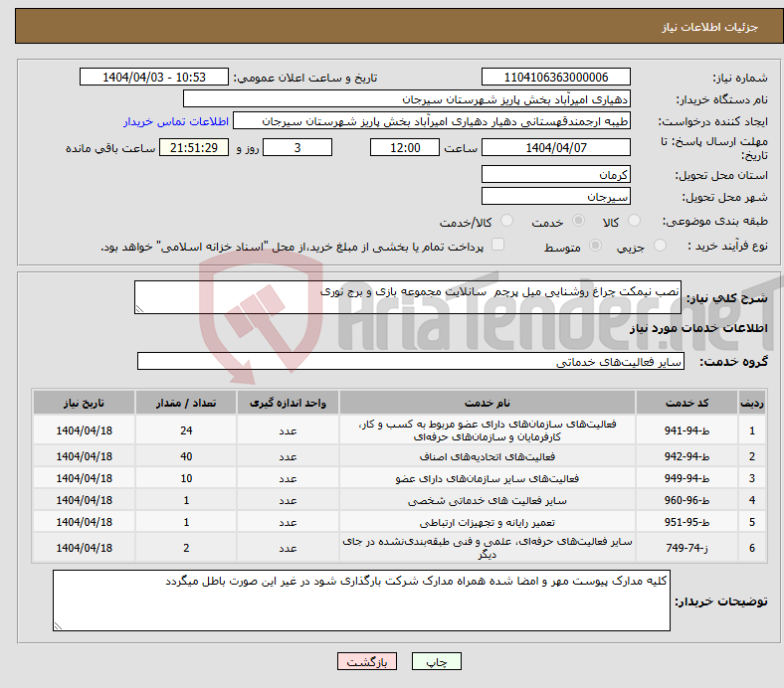784x688 pixels.
Task: Click row 6 service name سایر فعالیت‌های حرفه‌ای
Action: coord(487,548)
